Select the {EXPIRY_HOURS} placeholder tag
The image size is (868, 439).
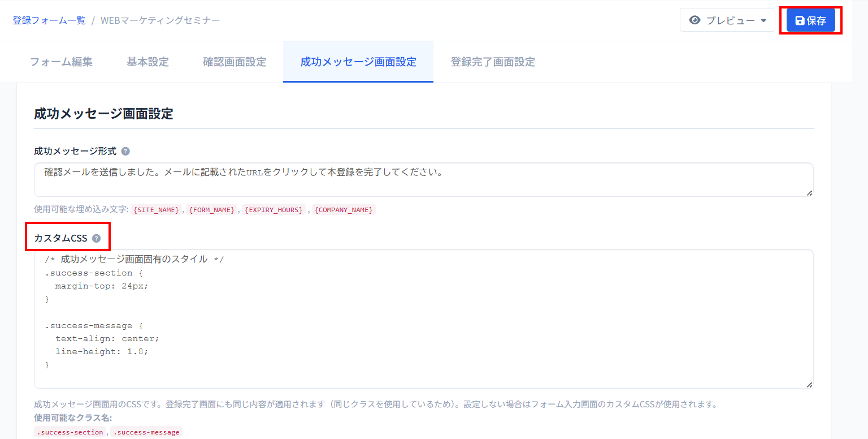point(274,210)
